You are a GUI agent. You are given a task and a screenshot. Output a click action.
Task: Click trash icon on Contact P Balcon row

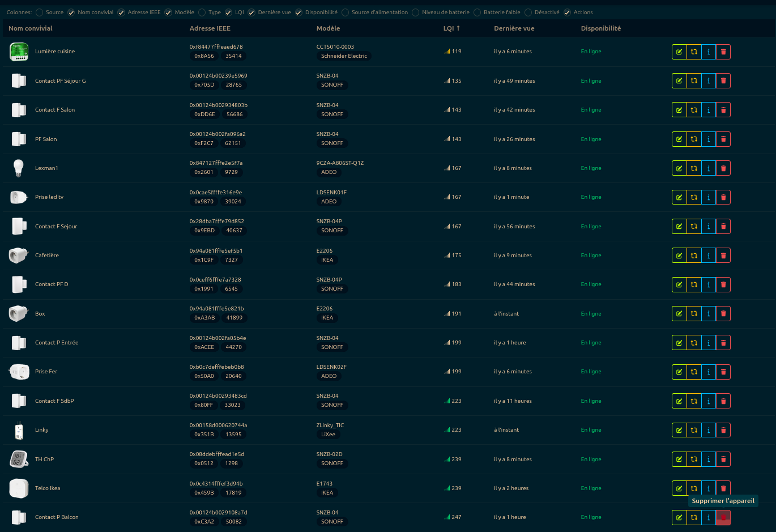pyautogui.click(x=723, y=518)
